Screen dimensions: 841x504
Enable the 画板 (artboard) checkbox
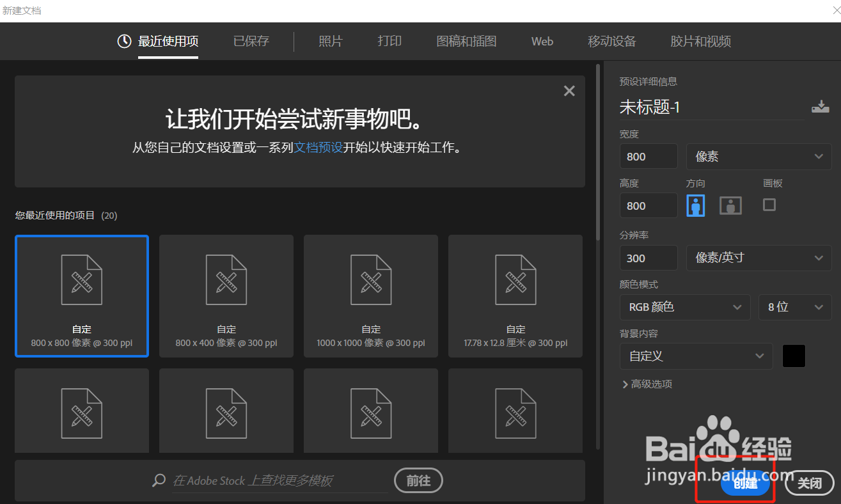(769, 205)
